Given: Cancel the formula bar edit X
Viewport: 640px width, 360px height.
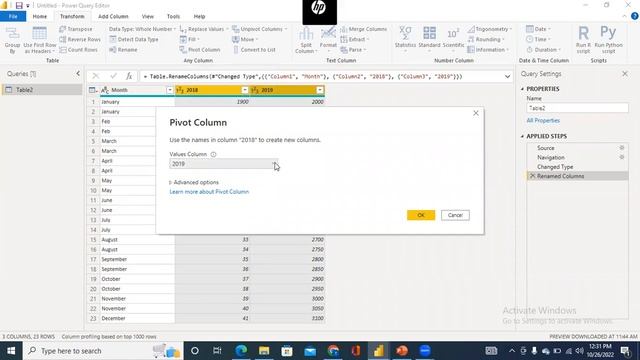Looking at the screenshot, I should click(x=96, y=76).
